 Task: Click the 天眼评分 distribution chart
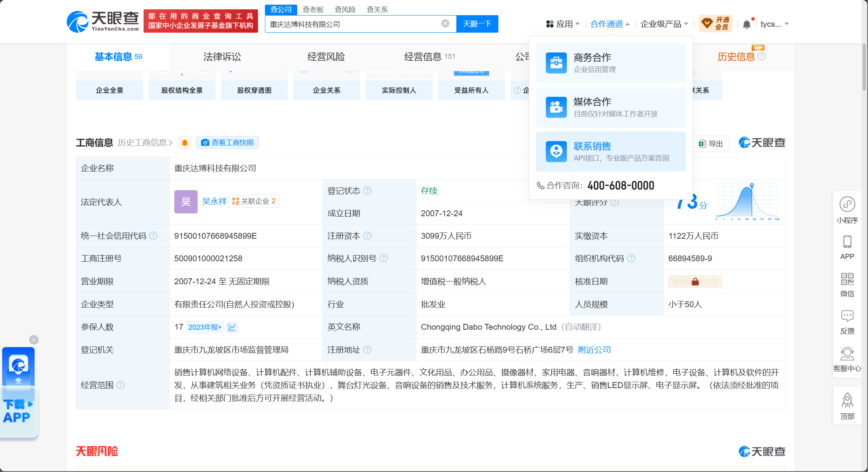(x=747, y=201)
